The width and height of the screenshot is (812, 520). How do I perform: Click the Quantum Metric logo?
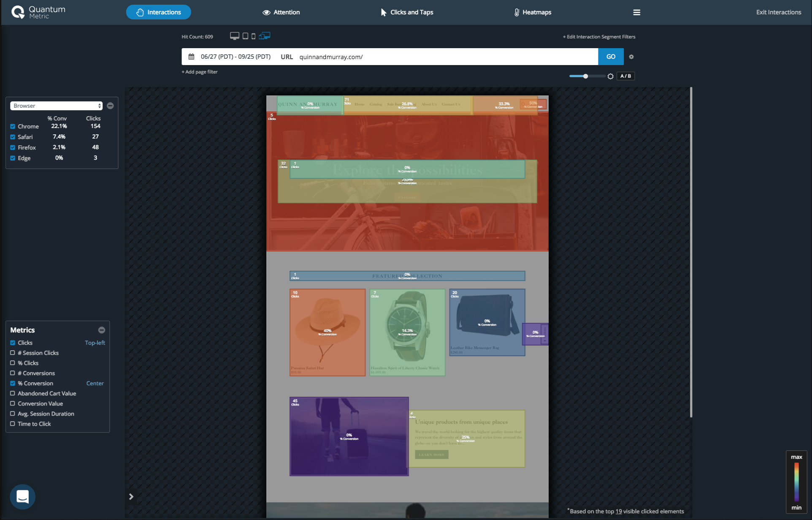pos(38,12)
